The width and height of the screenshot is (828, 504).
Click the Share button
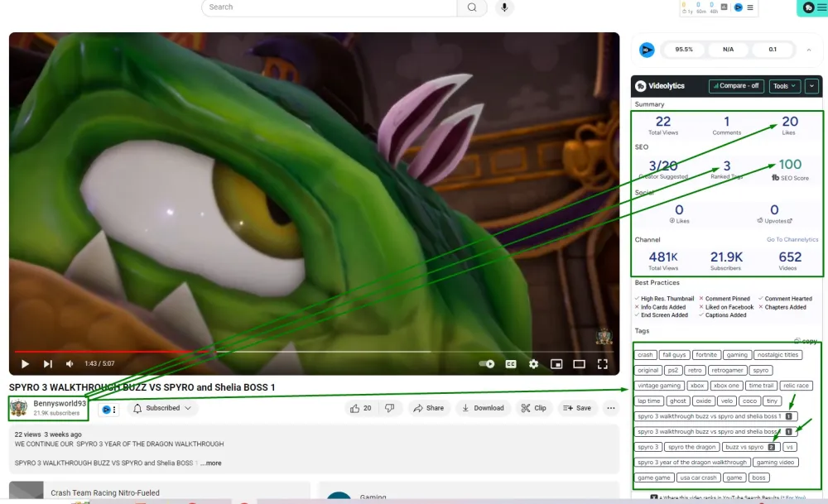coord(429,408)
